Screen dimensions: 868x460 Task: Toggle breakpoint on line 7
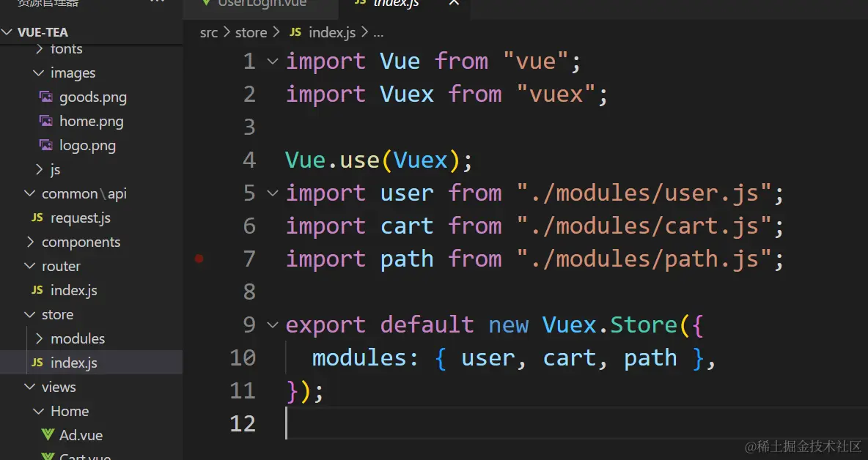coord(199,258)
